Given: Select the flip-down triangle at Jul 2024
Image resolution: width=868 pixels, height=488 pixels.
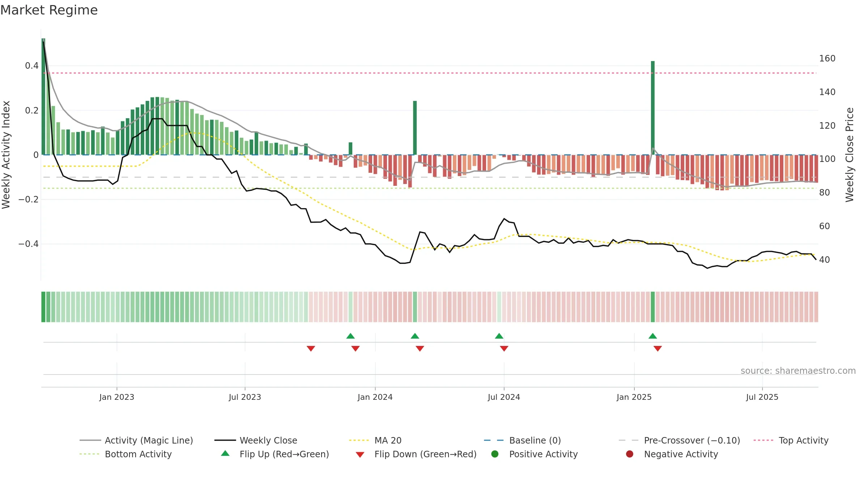Looking at the screenshot, I should click(x=504, y=348).
